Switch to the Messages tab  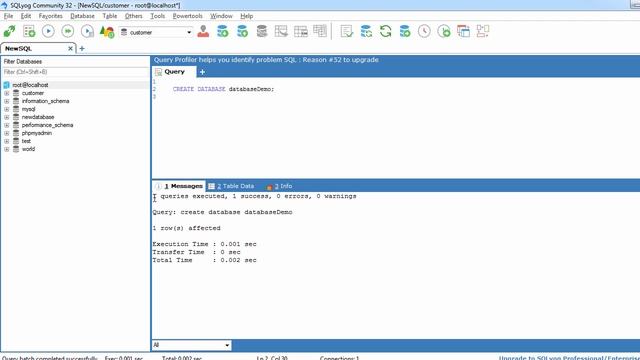[179, 186]
